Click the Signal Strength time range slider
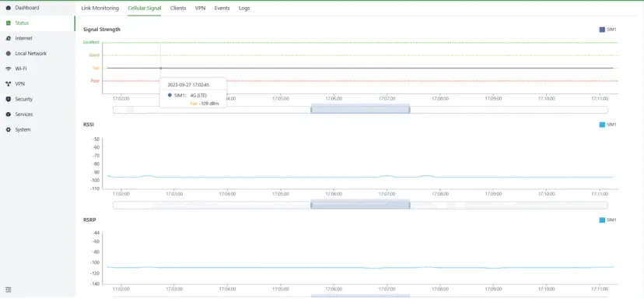 360,110
